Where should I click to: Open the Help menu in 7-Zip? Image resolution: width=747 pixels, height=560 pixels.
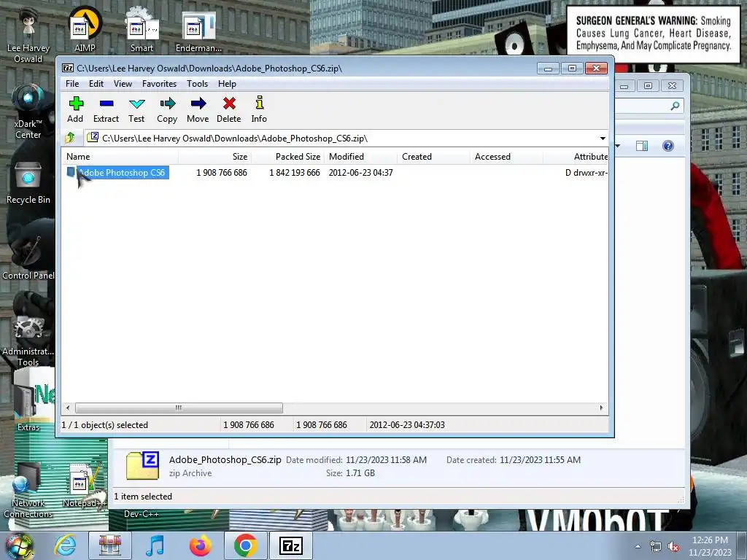click(228, 84)
